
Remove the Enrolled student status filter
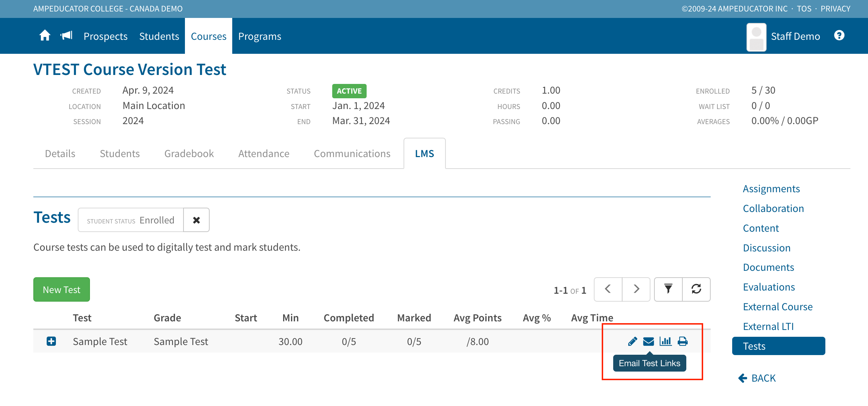tap(196, 220)
